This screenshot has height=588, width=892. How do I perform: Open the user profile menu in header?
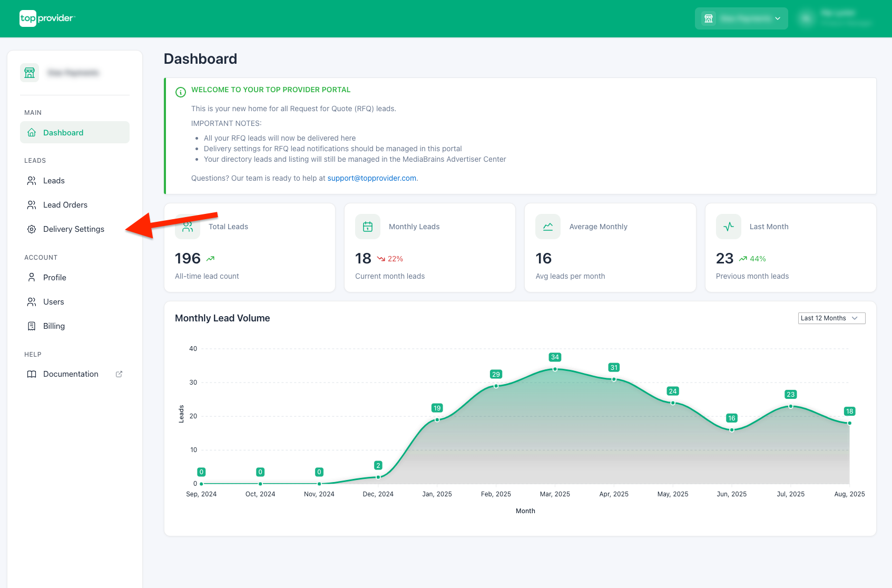coord(836,18)
